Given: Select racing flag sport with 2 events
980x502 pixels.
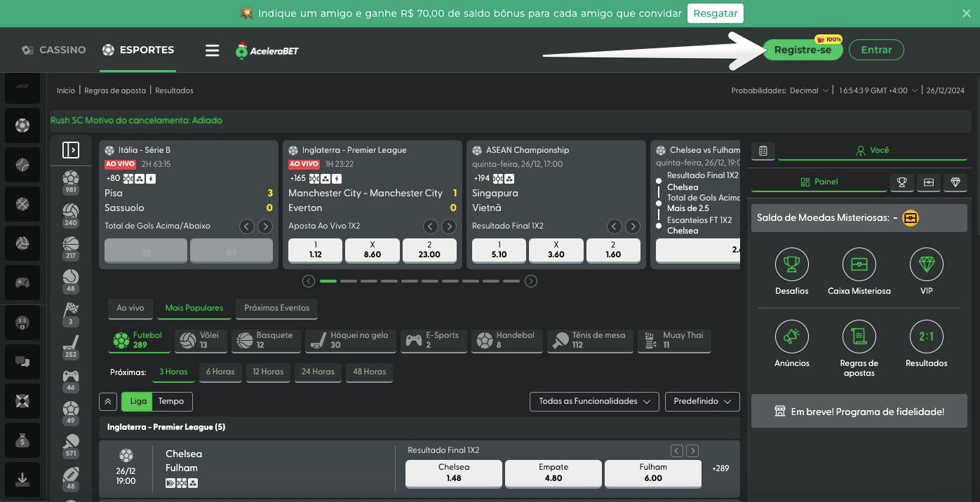Looking at the screenshot, I should (x=70, y=314).
